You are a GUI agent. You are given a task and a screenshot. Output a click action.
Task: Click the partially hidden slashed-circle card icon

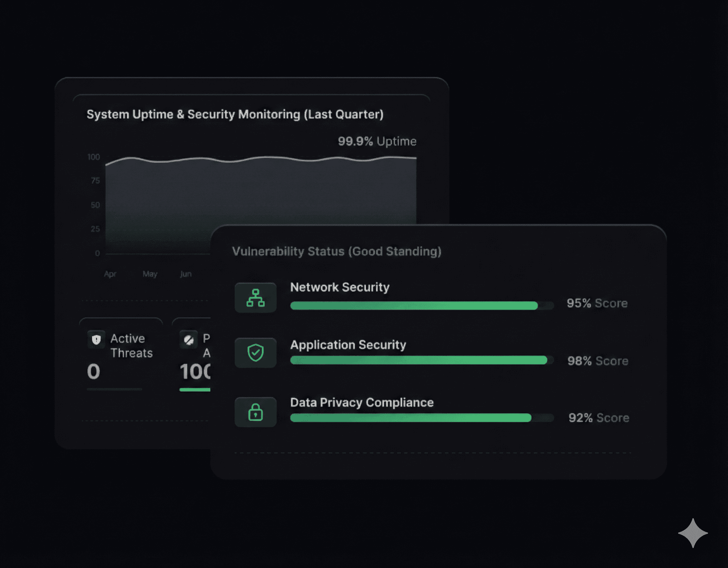click(189, 340)
